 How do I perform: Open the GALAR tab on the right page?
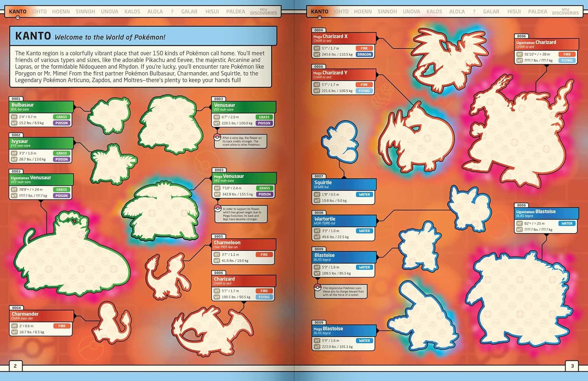pos(491,11)
